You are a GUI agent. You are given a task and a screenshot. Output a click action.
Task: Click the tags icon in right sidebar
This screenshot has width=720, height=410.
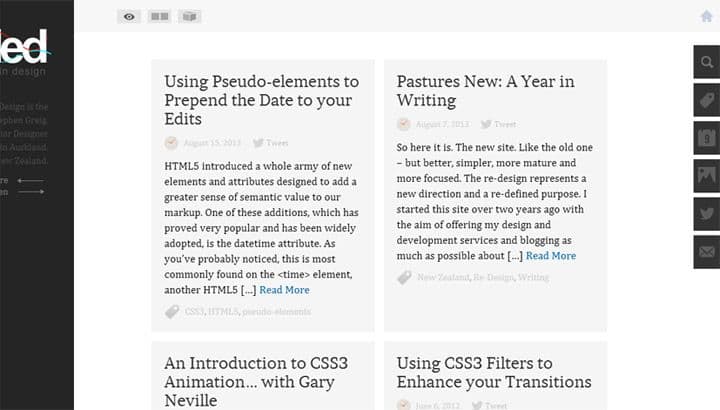click(x=707, y=101)
